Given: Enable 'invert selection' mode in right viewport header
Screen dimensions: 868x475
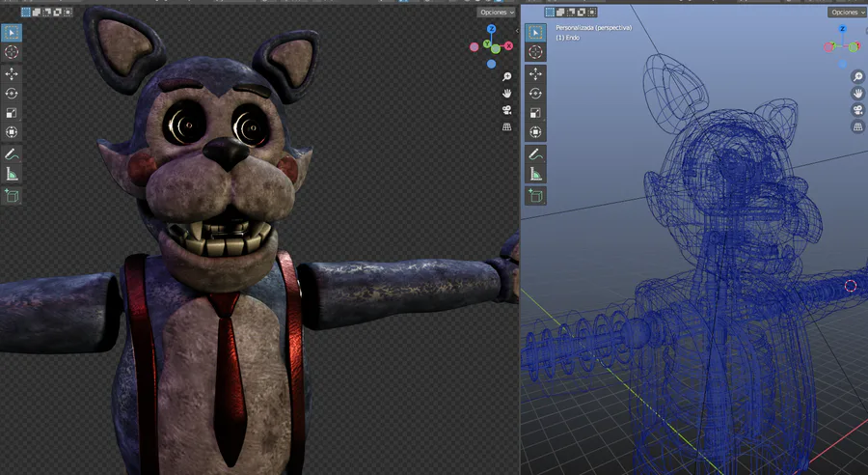Looking at the screenshot, I should (582, 12).
